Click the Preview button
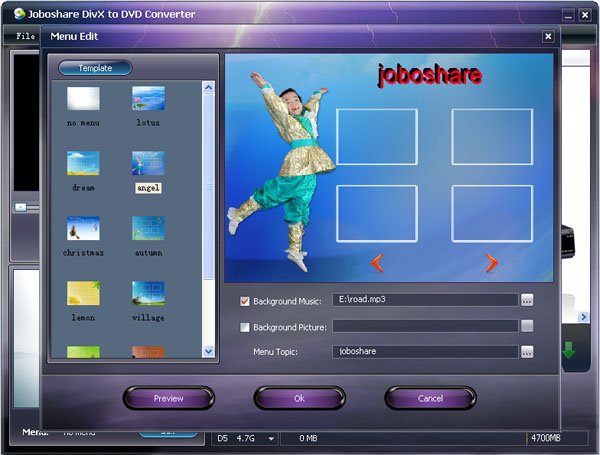 169,398
